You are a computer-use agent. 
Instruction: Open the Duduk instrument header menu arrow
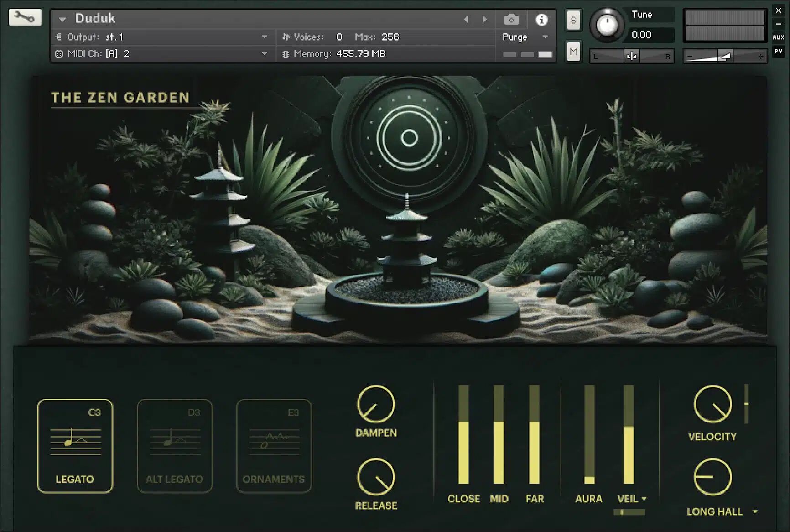click(62, 19)
